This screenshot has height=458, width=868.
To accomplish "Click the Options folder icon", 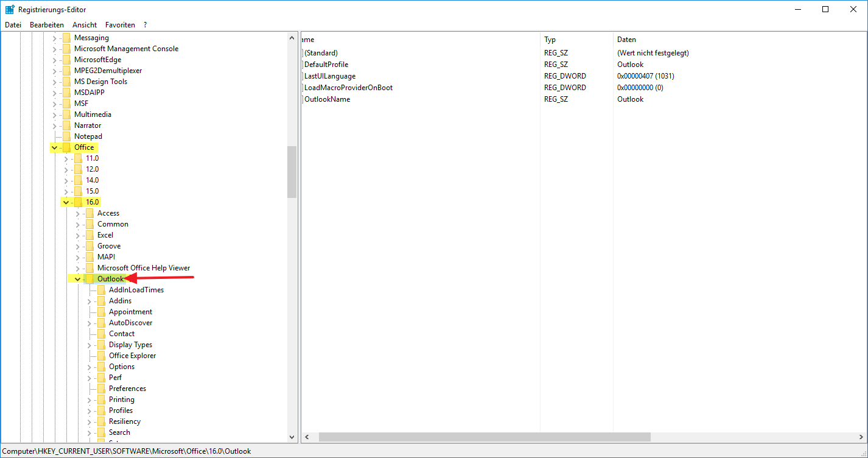I will pos(101,367).
